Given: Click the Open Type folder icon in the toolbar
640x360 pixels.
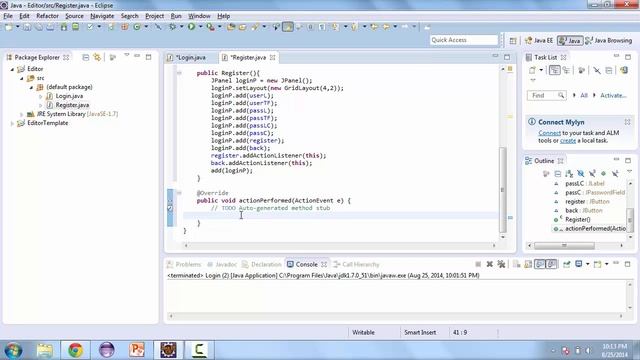Looking at the screenshot, I should 231,27.
